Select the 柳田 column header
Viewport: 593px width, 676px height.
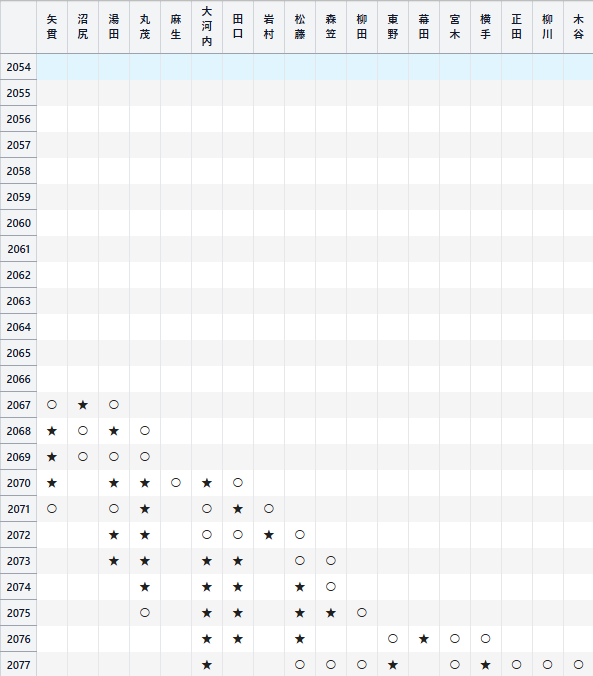362,27
